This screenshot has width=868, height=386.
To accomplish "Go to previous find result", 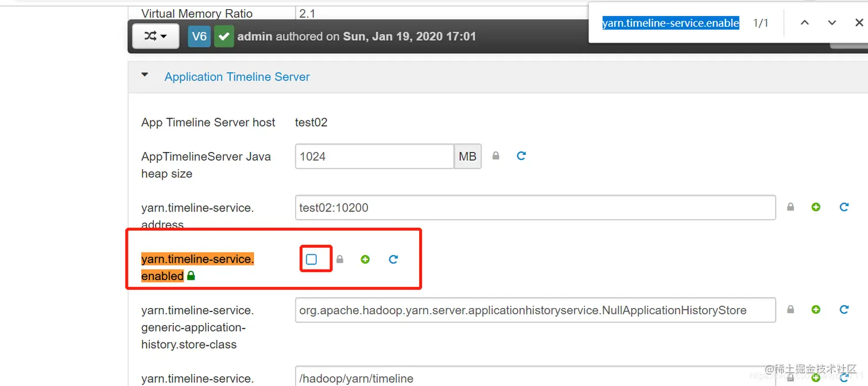I will click(805, 23).
